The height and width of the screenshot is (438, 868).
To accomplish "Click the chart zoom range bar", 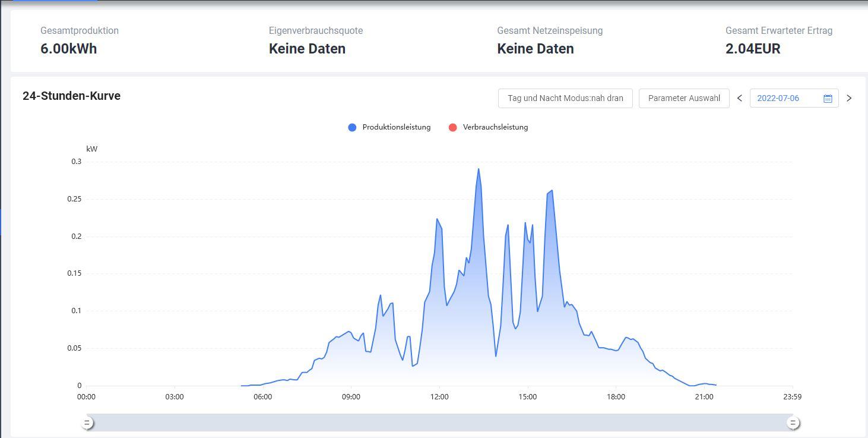I will (440, 423).
